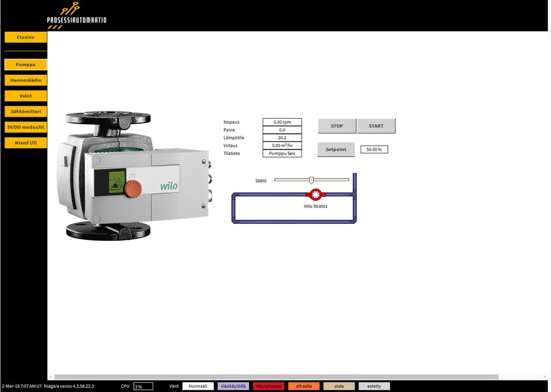Open the DI/DO moduulit page

[x=26, y=127]
